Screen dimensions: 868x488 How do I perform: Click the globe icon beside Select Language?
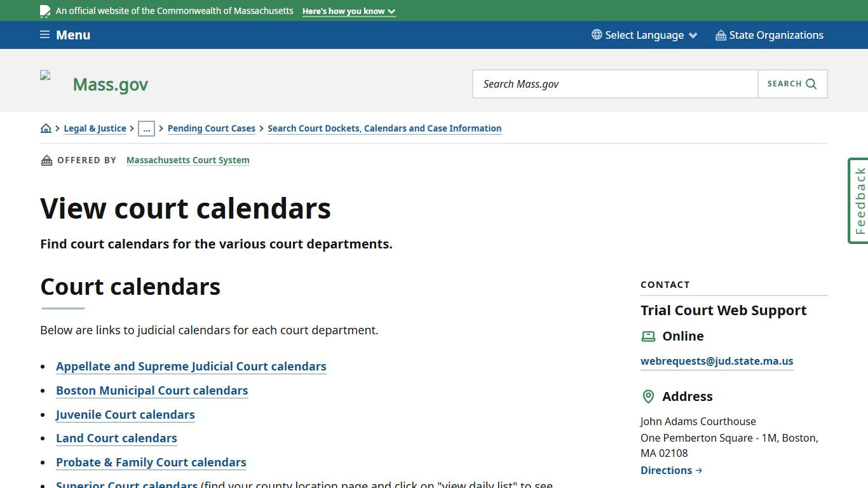(x=595, y=35)
